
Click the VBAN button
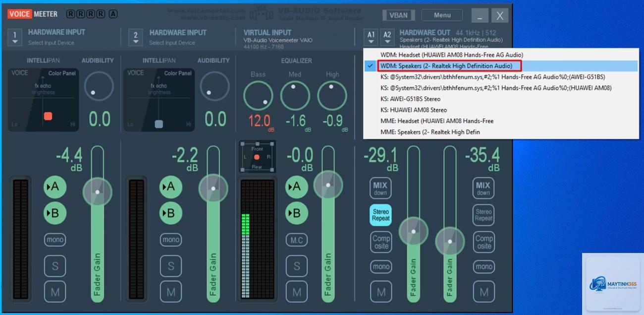click(398, 15)
